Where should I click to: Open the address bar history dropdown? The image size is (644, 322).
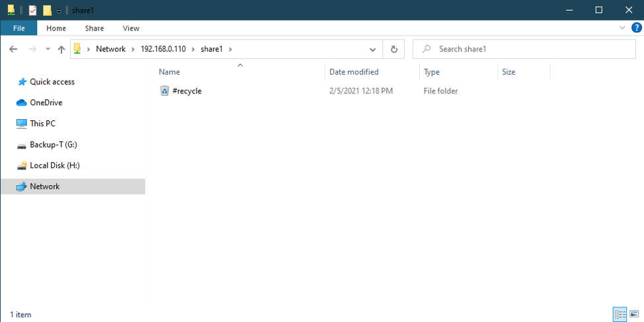coord(373,50)
